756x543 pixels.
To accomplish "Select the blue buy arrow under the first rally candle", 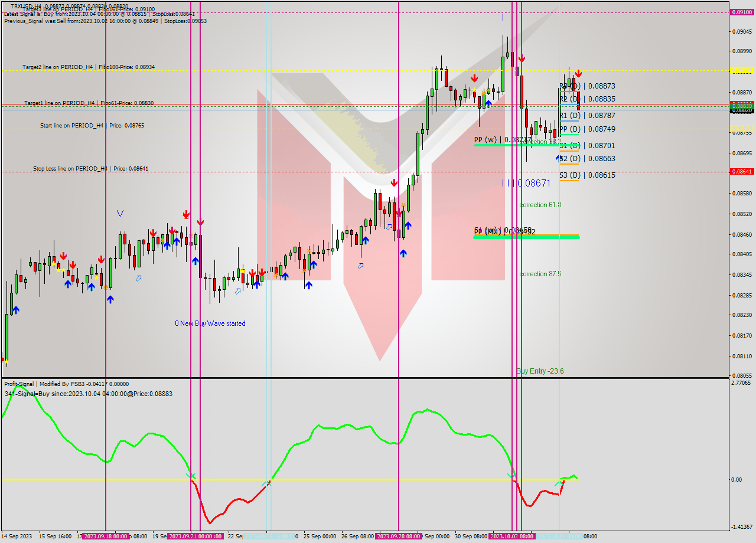I will 16,310.
